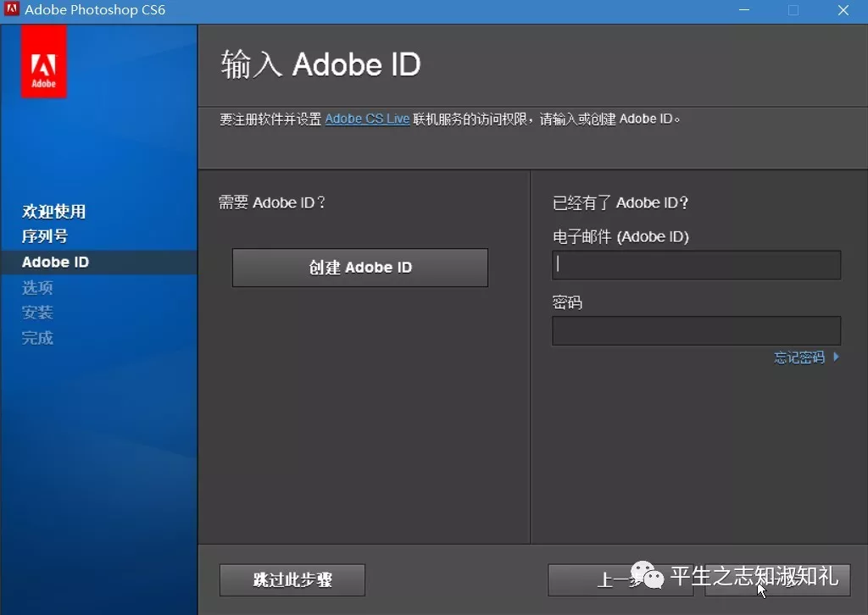Click the 创建 Adobe ID button
Screen dimensions: 868x615
359,268
